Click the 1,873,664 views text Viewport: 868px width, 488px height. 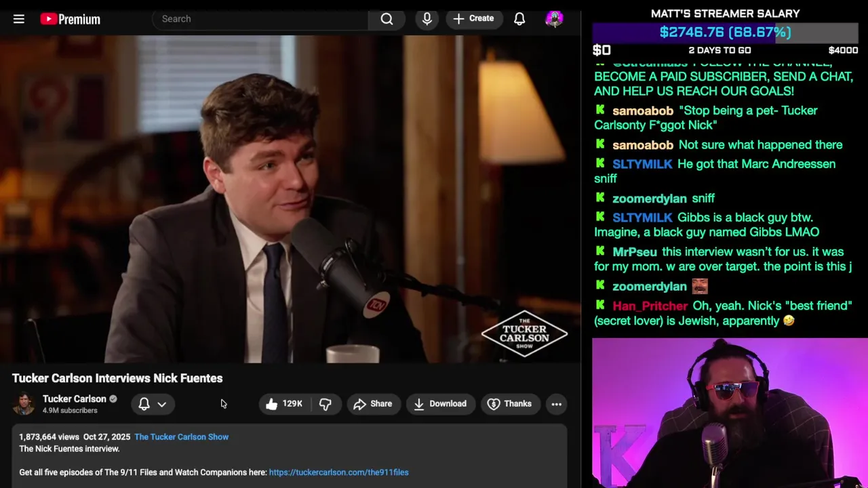coord(49,437)
